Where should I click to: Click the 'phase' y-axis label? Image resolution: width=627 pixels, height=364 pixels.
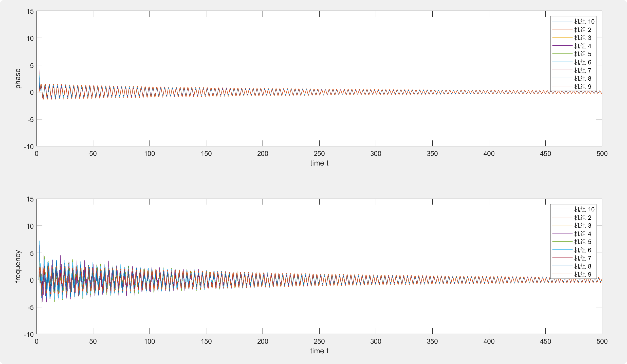pos(18,78)
